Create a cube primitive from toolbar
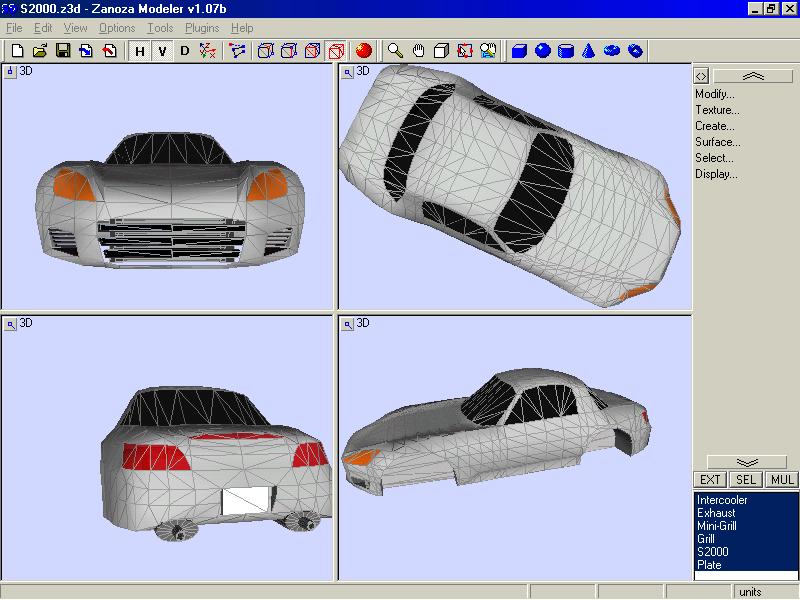Viewport: 800px width, 600px height. pos(519,50)
